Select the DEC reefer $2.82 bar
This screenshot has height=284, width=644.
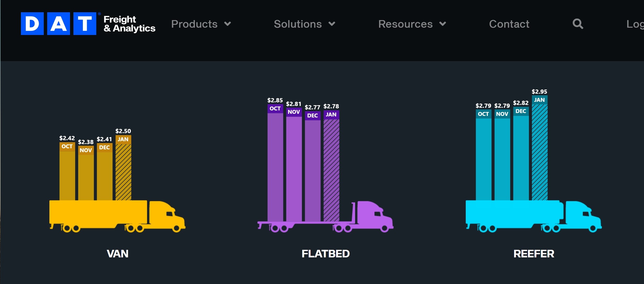[x=521, y=157]
